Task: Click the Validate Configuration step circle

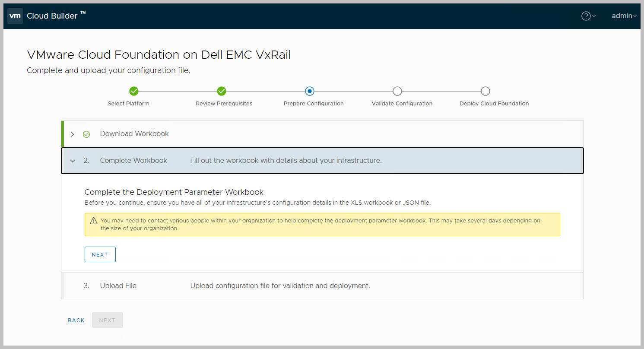Action: (397, 91)
